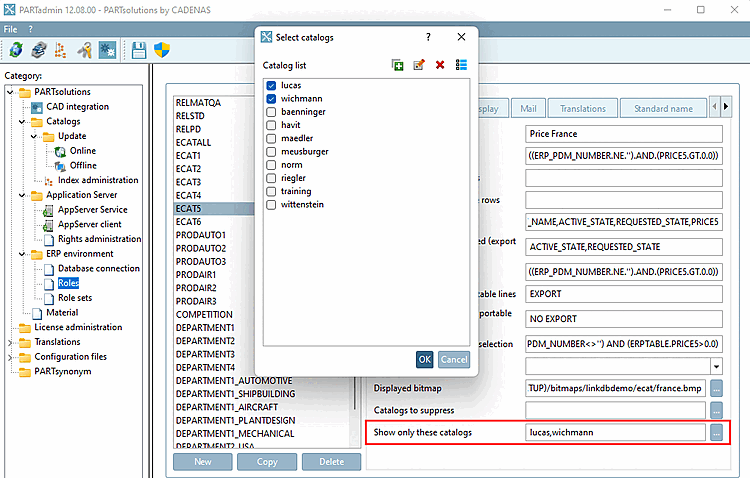Click the pencil edit catalog icon

coord(419,65)
